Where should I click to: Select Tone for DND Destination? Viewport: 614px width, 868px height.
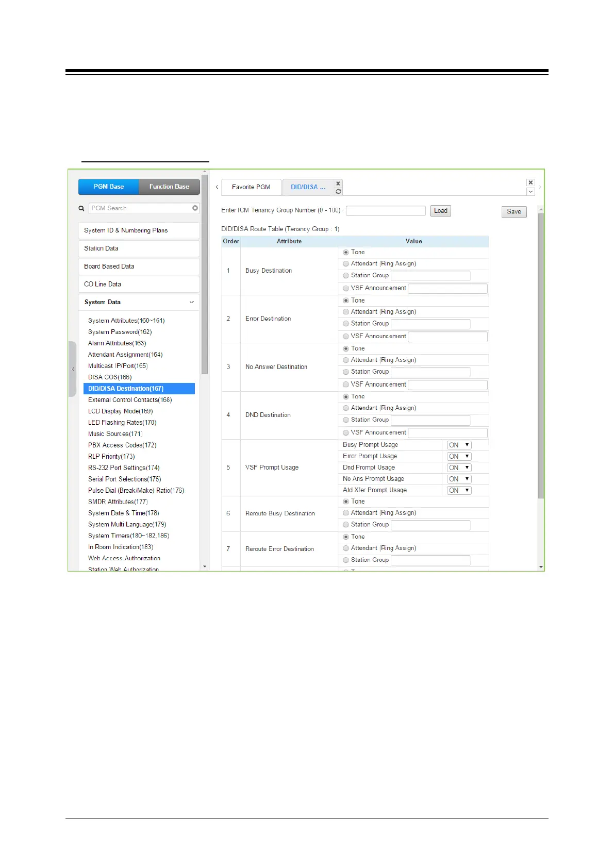coord(346,397)
